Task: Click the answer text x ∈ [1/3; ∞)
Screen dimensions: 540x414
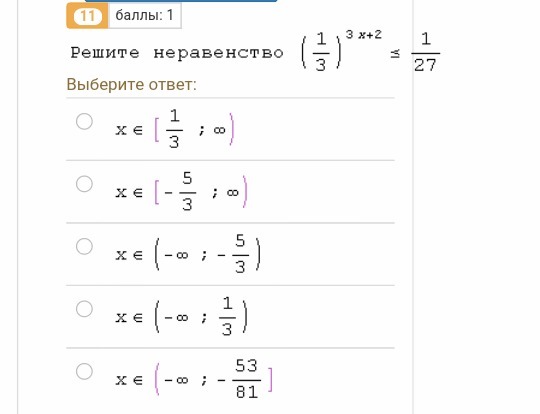Action: [x=175, y=129]
